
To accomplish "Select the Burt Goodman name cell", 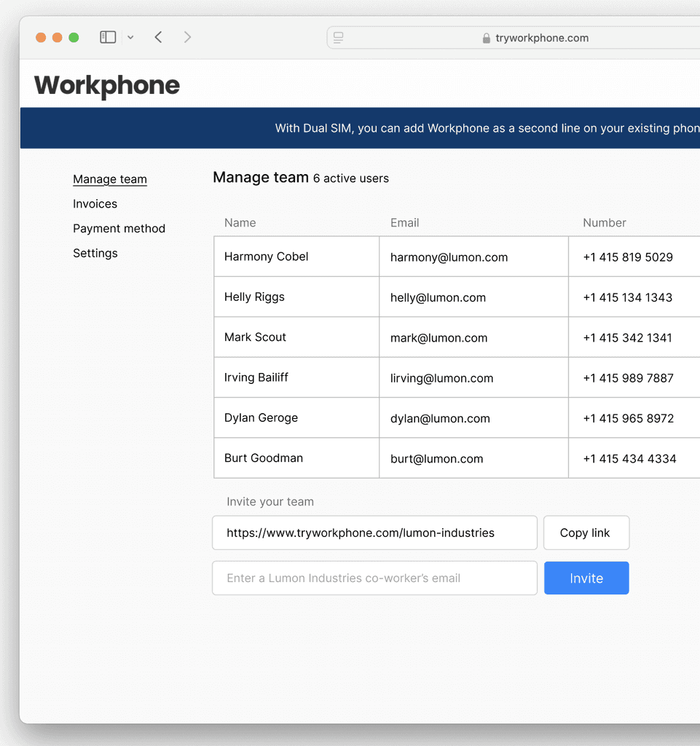I will point(296,458).
